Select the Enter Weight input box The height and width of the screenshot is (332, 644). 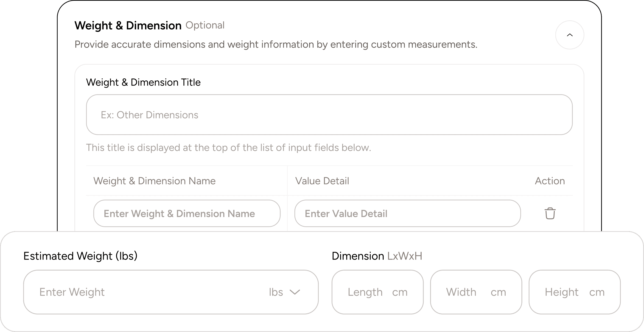[125, 292]
